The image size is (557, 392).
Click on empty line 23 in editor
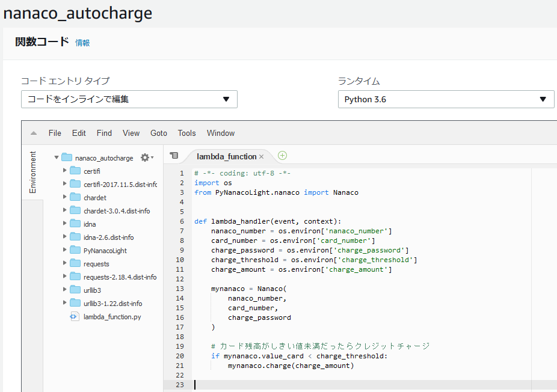click(361, 385)
